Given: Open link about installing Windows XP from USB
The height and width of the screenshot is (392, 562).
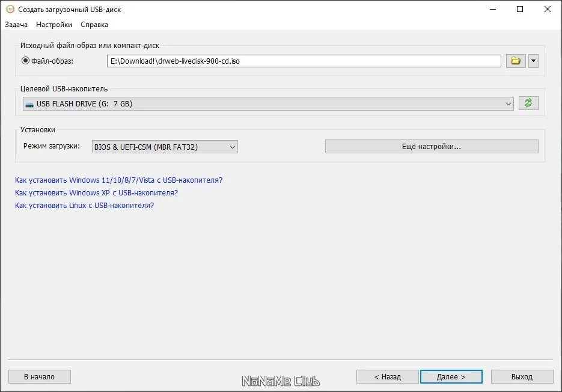Looking at the screenshot, I should pos(96,192).
